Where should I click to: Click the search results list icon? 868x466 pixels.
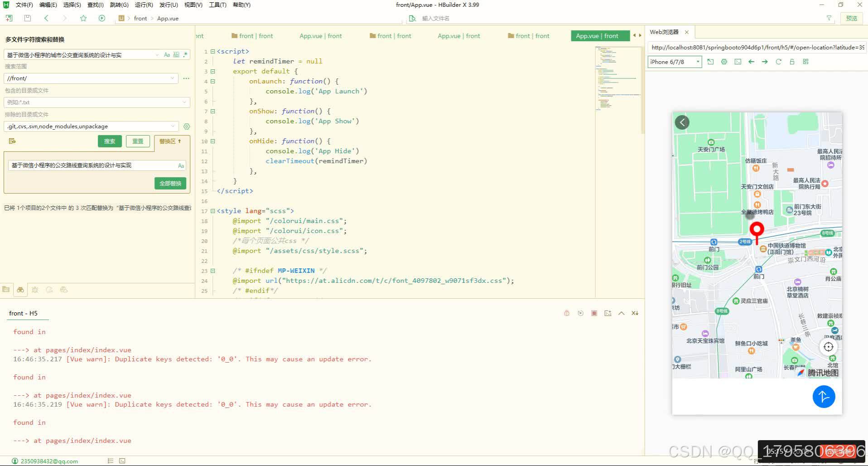(12, 141)
